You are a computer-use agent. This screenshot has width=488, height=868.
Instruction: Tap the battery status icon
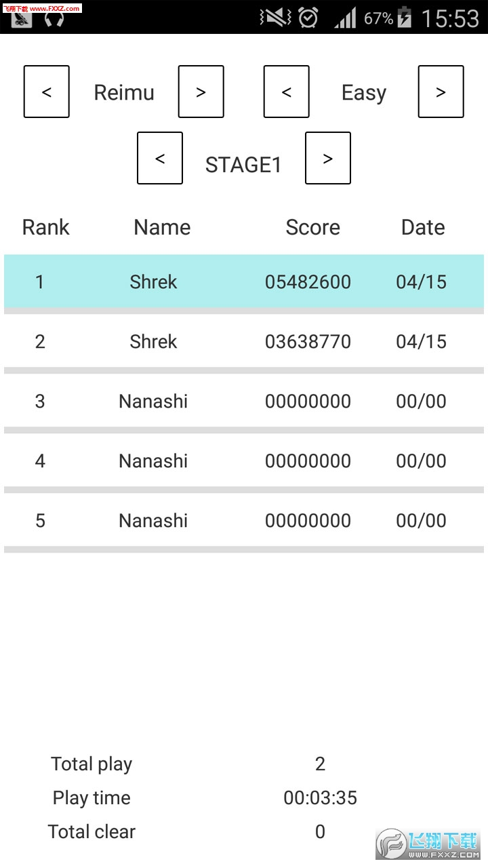[404, 18]
